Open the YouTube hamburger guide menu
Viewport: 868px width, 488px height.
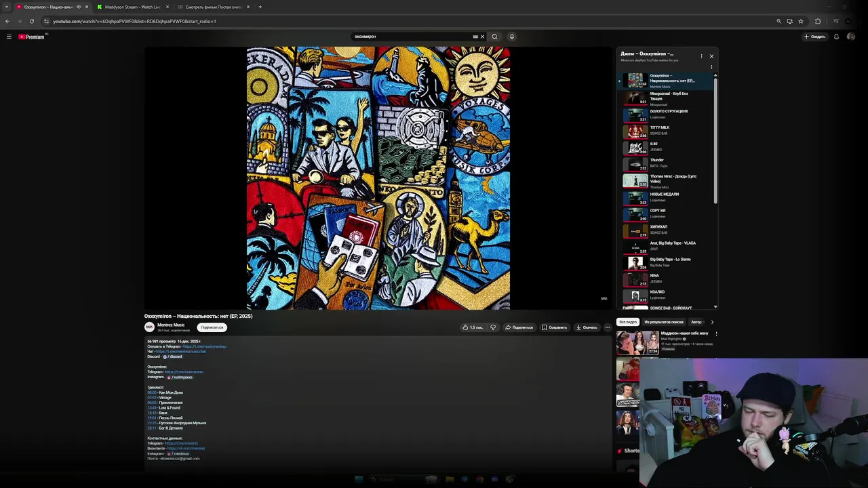point(9,37)
